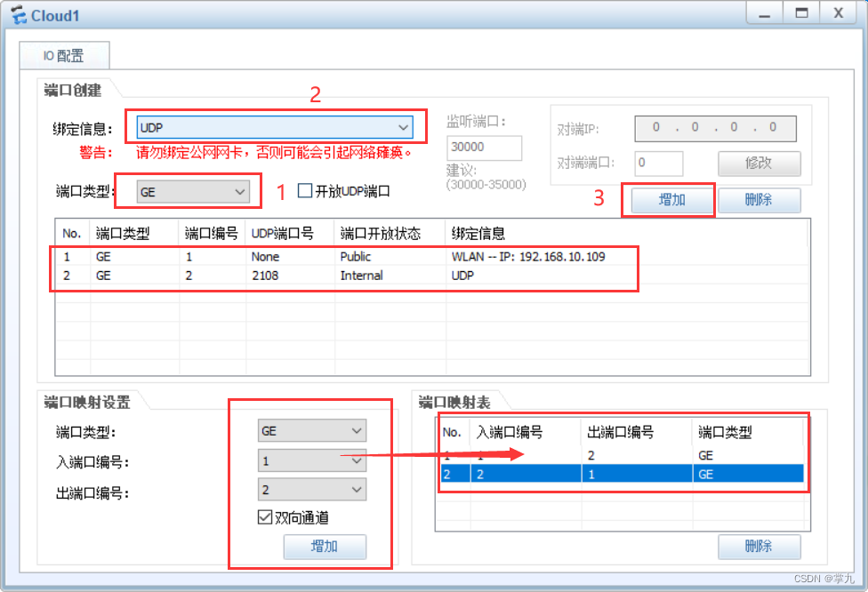Minimize the Cloud1 window
Viewport: 868px width, 592px height.
[x=765, y=13]
